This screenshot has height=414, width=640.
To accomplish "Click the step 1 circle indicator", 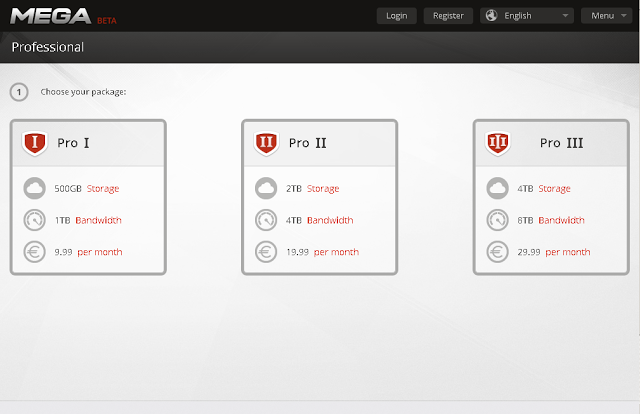I will coord(19,92).
